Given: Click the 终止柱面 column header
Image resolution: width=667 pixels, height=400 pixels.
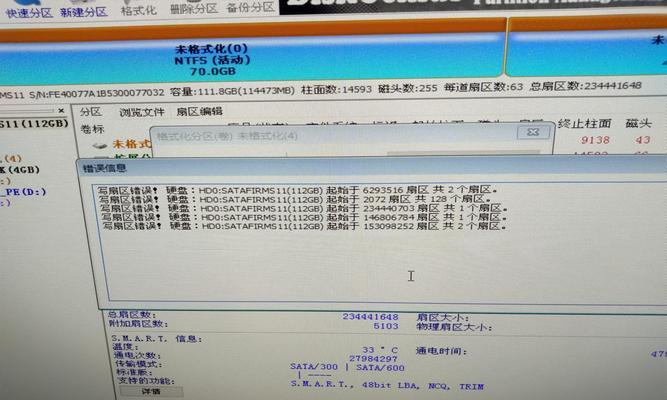Looking at the screenshot, I should (x=584, y=124).
